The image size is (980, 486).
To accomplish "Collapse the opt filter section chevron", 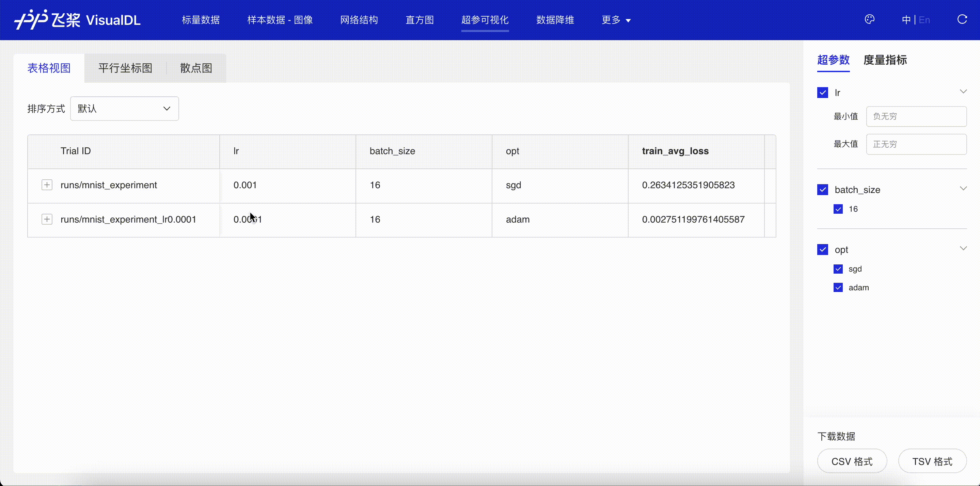I will [963, 249].
